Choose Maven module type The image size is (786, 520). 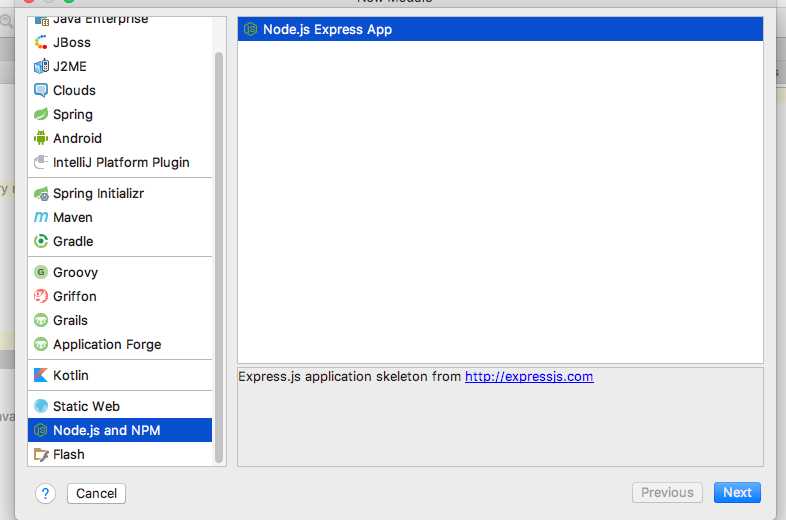point(120,217)
